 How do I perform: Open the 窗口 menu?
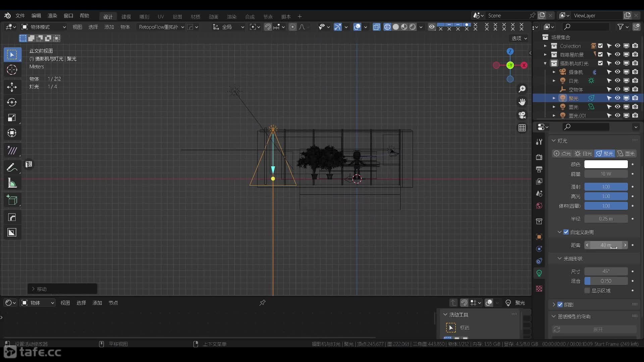coord(68,16)
